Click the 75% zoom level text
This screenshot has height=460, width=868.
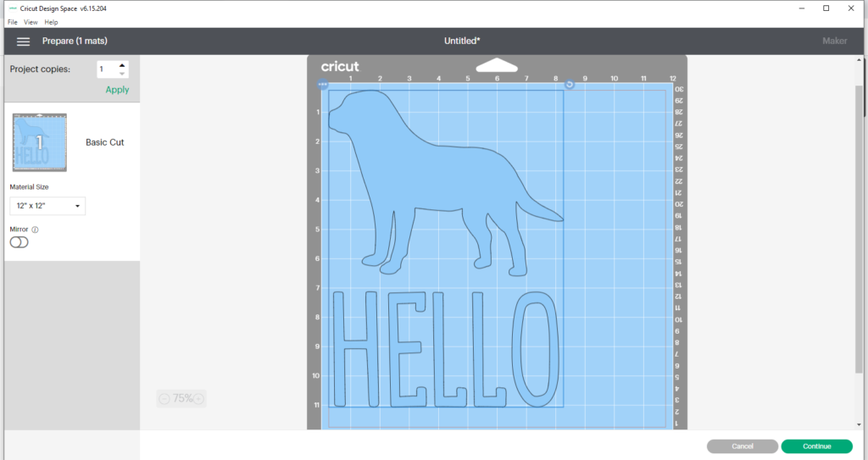click(x=182, y=398)
